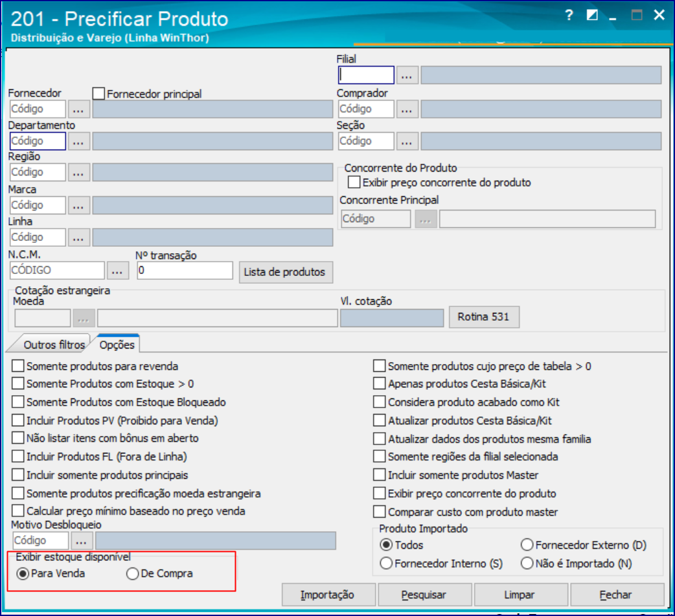This screenshot has width=675, height=616.
Task: Click the edit/note icon in title bar
Action: (x=592, y=16)
